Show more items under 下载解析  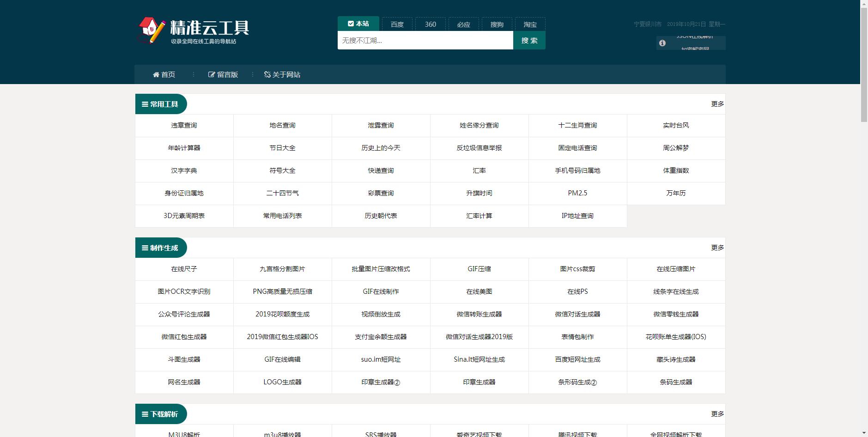pos(717,414)
